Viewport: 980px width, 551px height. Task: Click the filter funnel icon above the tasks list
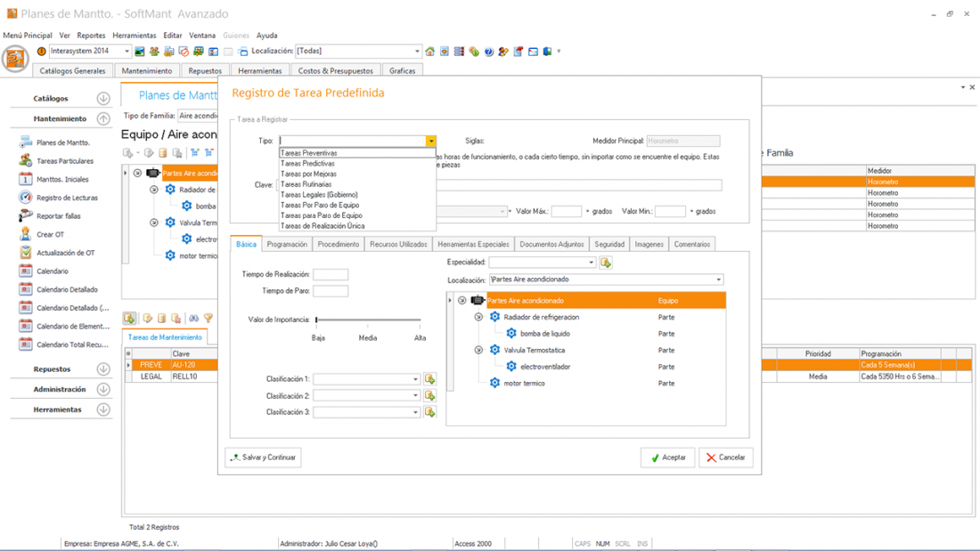[208, 319]
